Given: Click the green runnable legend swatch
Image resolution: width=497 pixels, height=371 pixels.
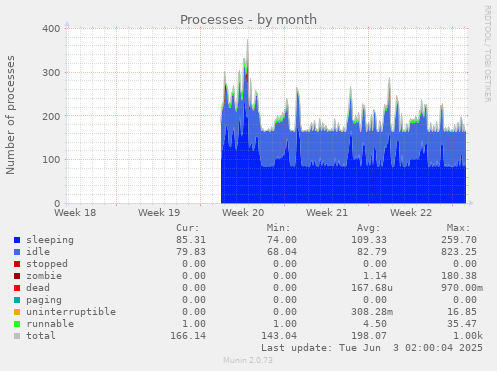Looking at the screenshot, I should pos(17,324).
